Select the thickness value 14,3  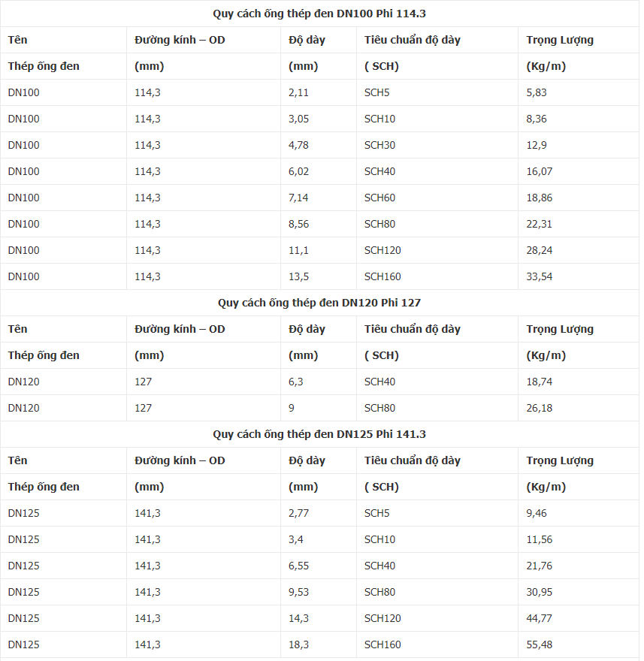point(299,618)
